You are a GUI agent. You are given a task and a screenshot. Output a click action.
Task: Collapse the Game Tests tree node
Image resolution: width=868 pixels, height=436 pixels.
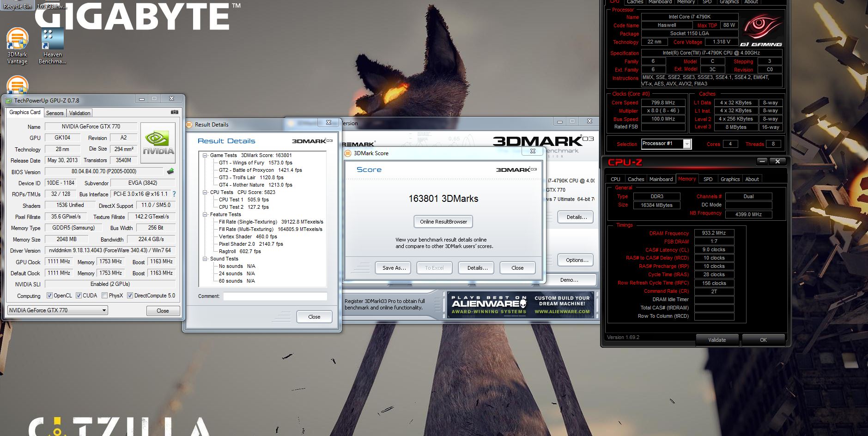click(x=205, y=156)
